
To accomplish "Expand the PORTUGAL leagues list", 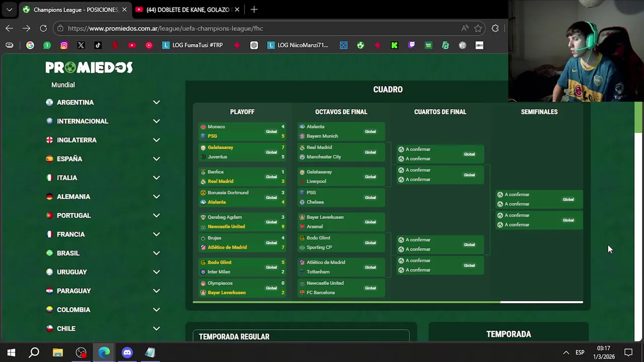I will click(x=156, y=215).
